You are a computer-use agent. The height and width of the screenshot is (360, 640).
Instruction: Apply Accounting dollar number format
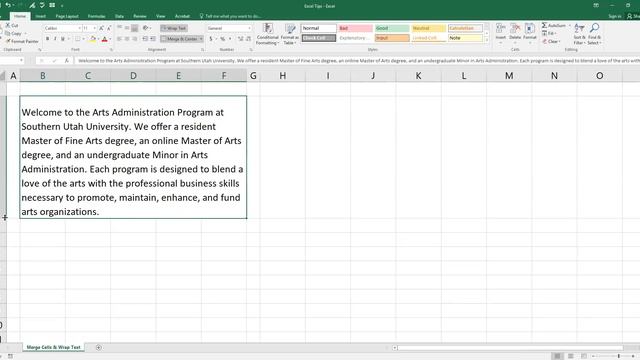tap(211, 39)
